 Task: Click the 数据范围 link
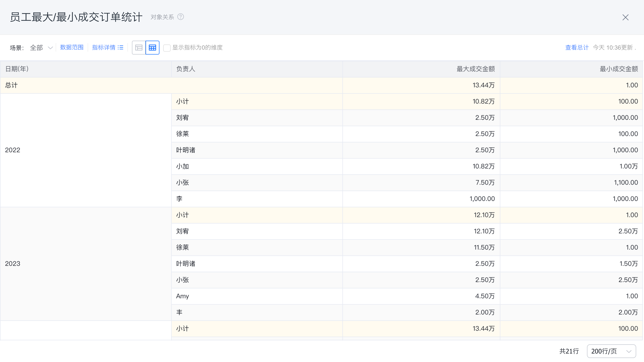pos(72,47)
